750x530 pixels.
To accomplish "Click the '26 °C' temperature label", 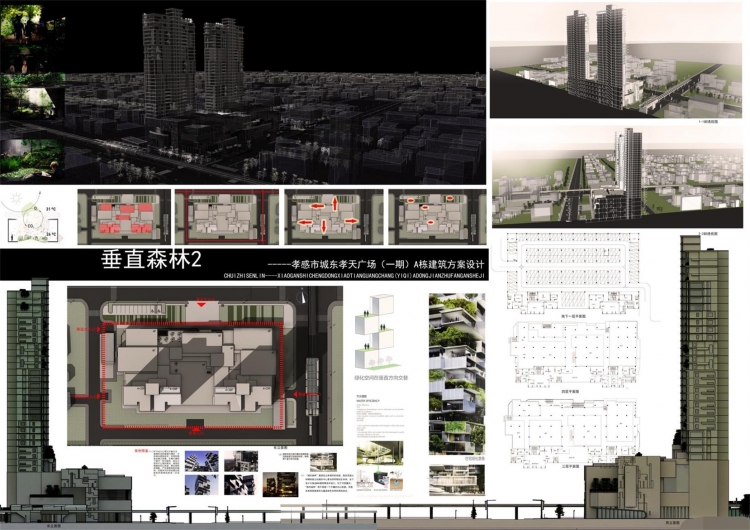I will [51, 234].
